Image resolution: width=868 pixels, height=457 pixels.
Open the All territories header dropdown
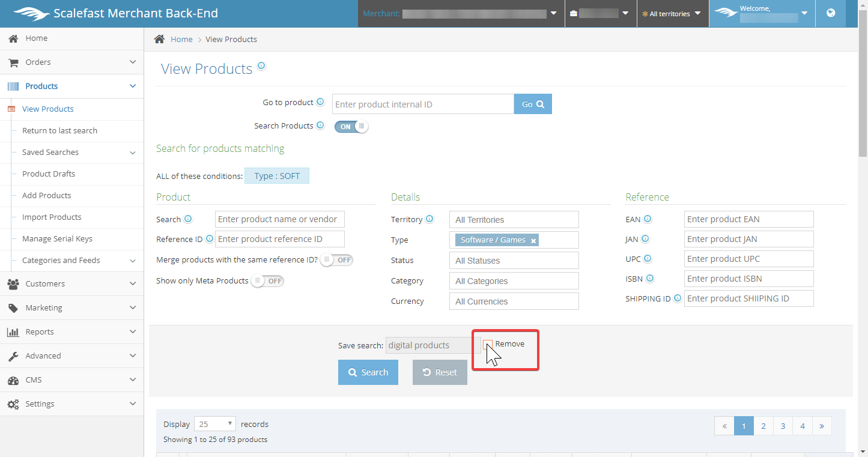(x=673, y=14)
